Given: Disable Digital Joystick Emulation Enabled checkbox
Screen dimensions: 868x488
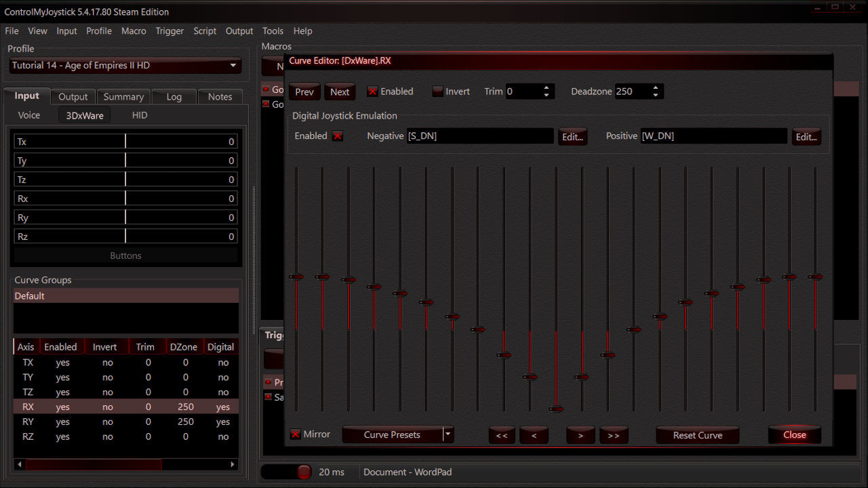Looking at the screenshot, I should pyautogui.click(x=337, y=136).
